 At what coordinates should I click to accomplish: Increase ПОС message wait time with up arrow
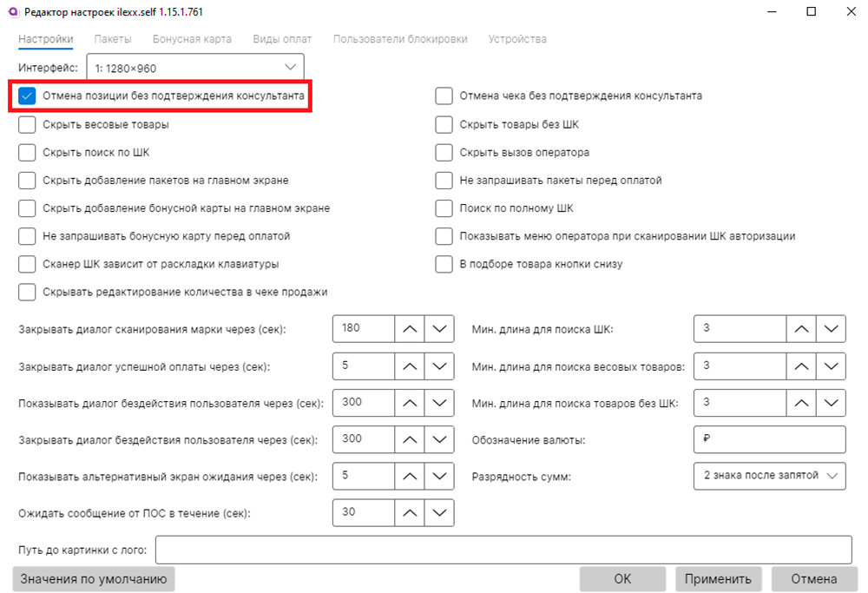click(410, 512)
